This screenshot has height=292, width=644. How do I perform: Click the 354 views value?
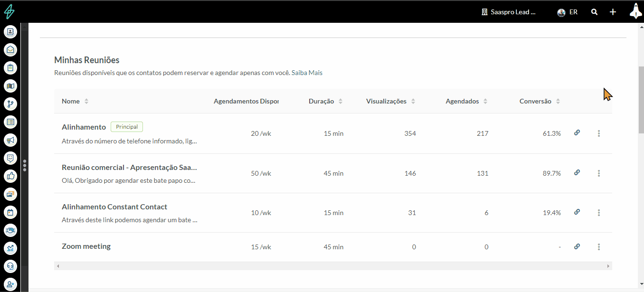pyautogui.click(x=410, y=133)
